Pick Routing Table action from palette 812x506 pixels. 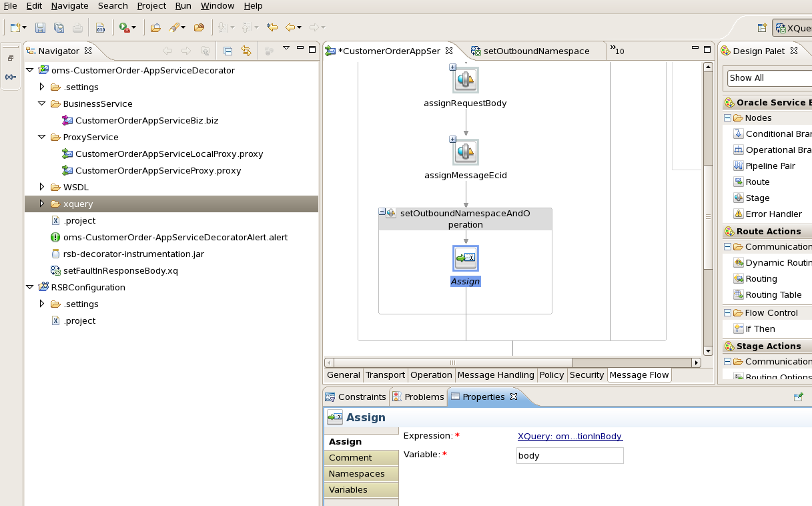click(767, 294)
